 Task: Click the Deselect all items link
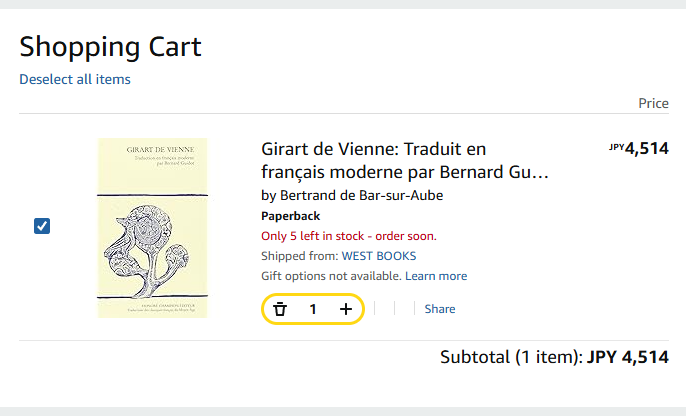[x=75, y=79]
